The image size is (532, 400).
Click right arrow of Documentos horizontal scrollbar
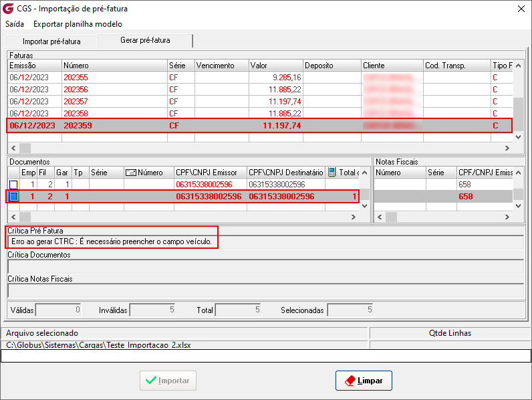353,217
